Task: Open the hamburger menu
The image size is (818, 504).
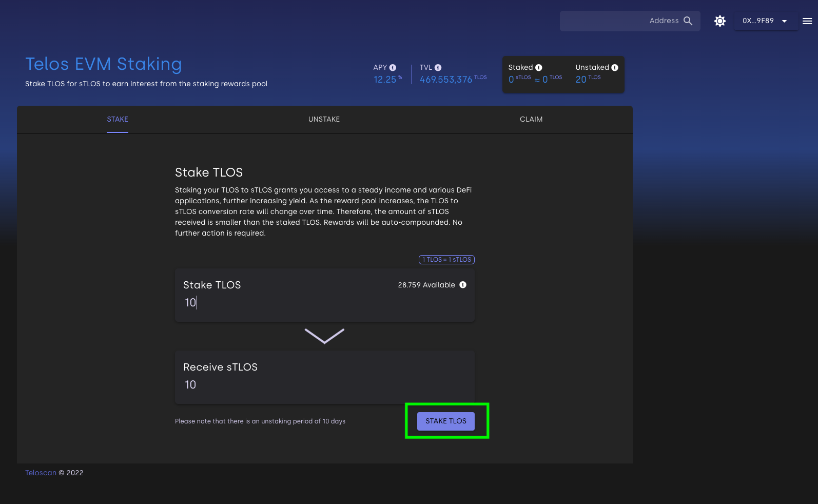Action: click(x=807, y=21)
